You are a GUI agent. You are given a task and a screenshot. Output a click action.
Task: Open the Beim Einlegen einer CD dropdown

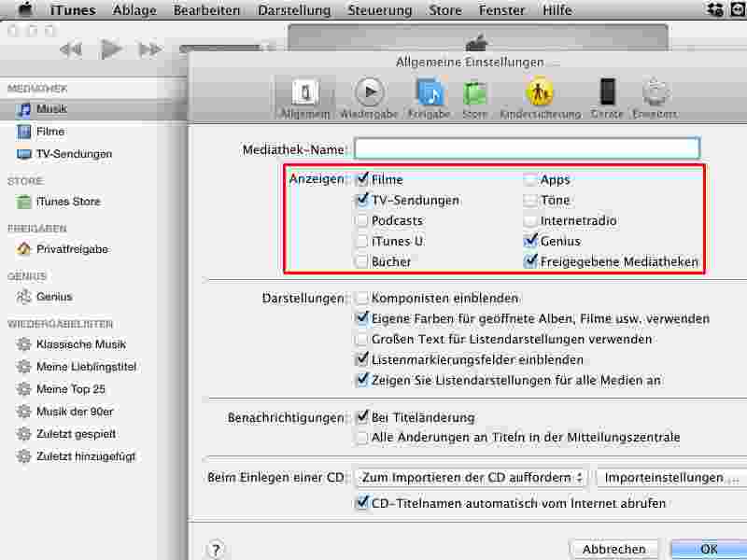(x=472, y=478)
